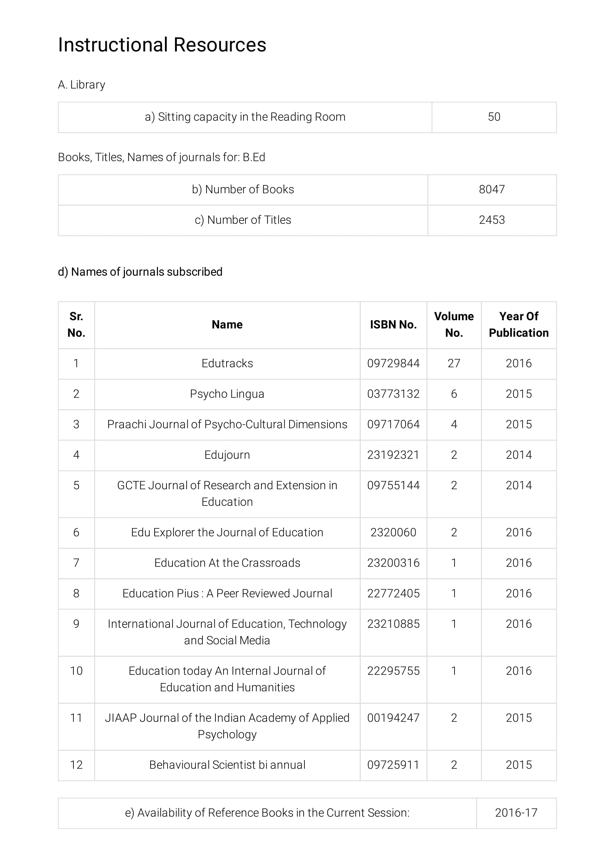The image size is (614, 868).
Task: Click Behavioural Scientist bi annual name
Action: [x=227, y=765]
